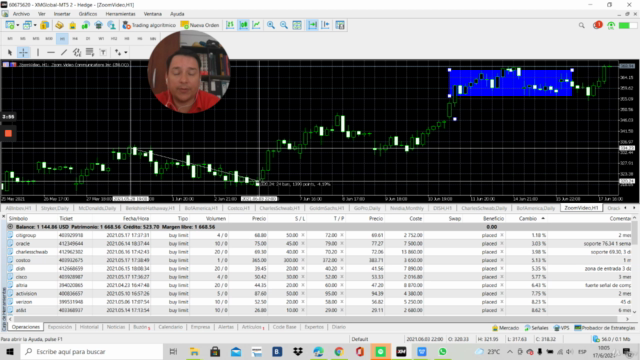Switch chart to line chart style
Viewport: 640px width, 360px height.
[256, 25]
